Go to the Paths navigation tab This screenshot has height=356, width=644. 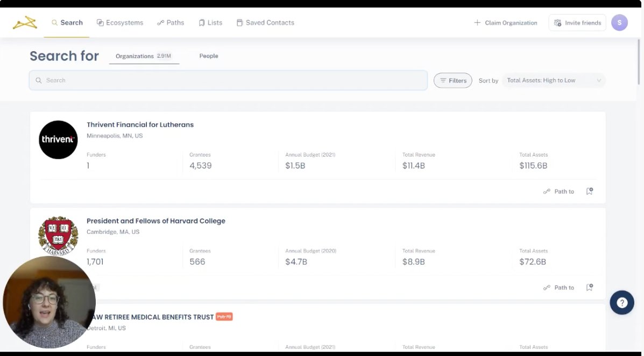click(x=171, y=23)
